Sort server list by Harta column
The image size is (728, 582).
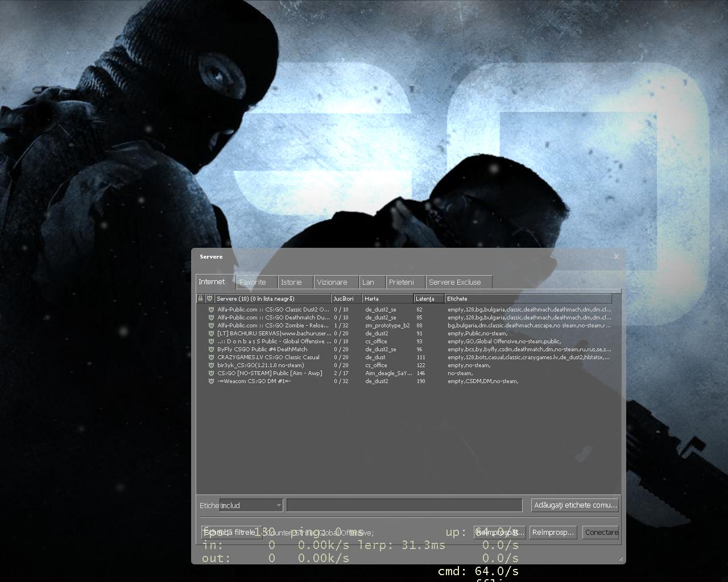[387, 298]
